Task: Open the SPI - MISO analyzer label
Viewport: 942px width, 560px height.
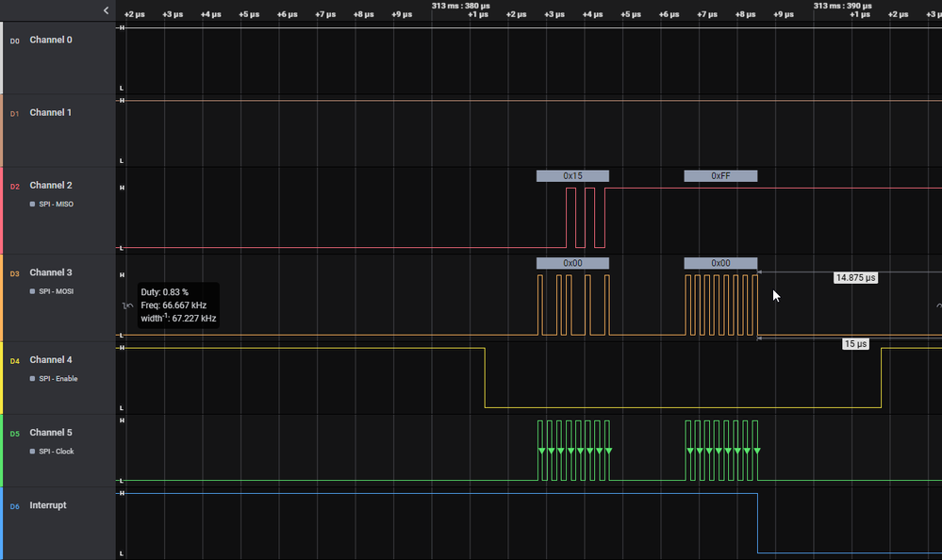Action: 57,205
